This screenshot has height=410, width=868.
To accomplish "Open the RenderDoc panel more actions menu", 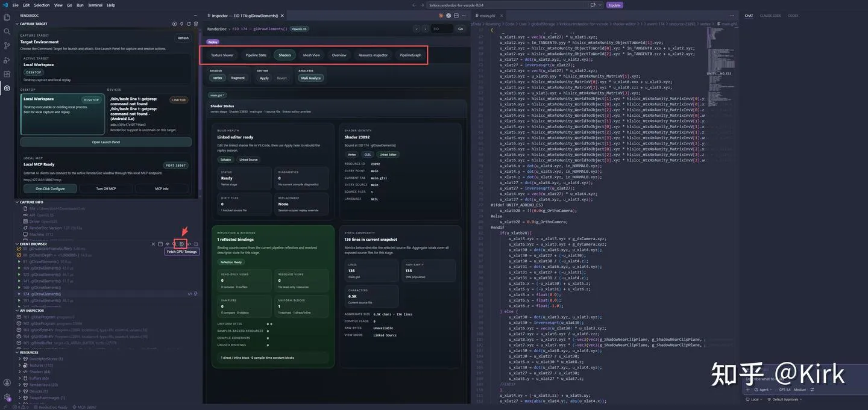I will click(x=196, y=16).
